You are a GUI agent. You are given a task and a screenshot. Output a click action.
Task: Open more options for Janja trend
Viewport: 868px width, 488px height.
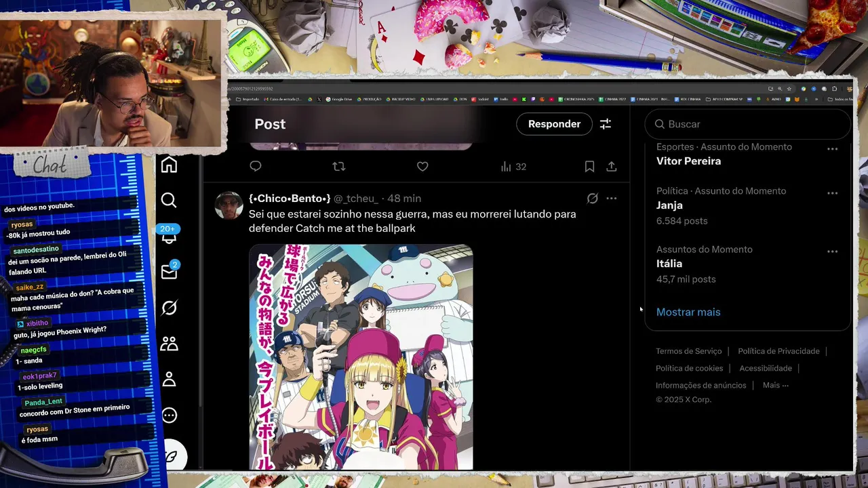pos(832,192)
